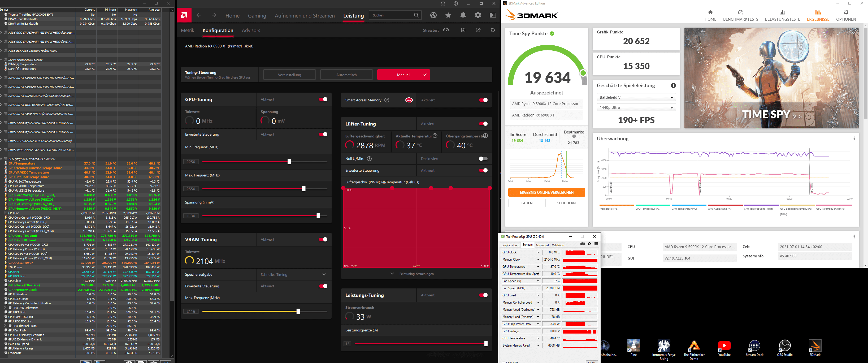Expand the DIMM Temperature Sensor tree node
The width and height of the screenshot is (868, 363).
click(2, 60)
